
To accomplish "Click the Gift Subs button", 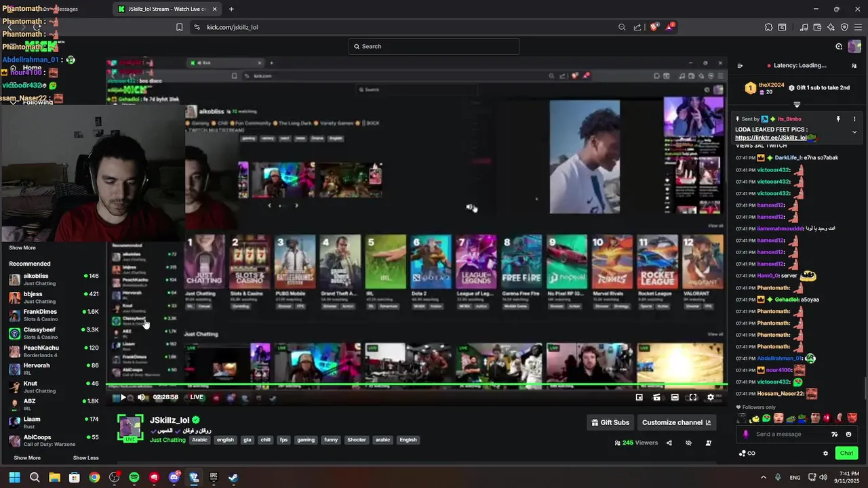I will click(610, 422).
